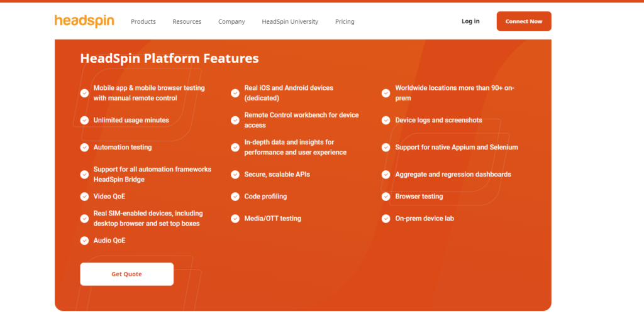Image resolution: width=644 pixels, height=336 pixels.
Task: Click checkmark beside Aggregate and regression dashboards
Action: (386, 175)
